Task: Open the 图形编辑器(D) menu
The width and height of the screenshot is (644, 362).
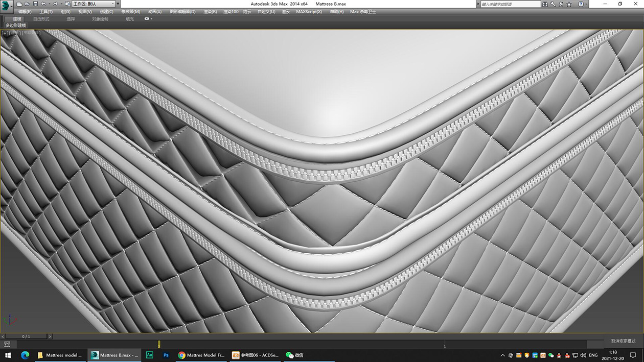Action: click(182, 11)
